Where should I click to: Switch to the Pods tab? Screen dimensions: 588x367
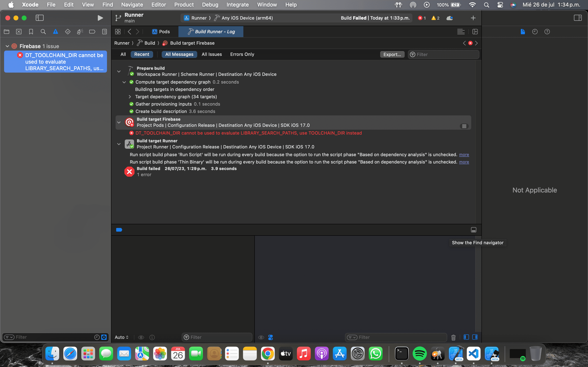point(161,32)
